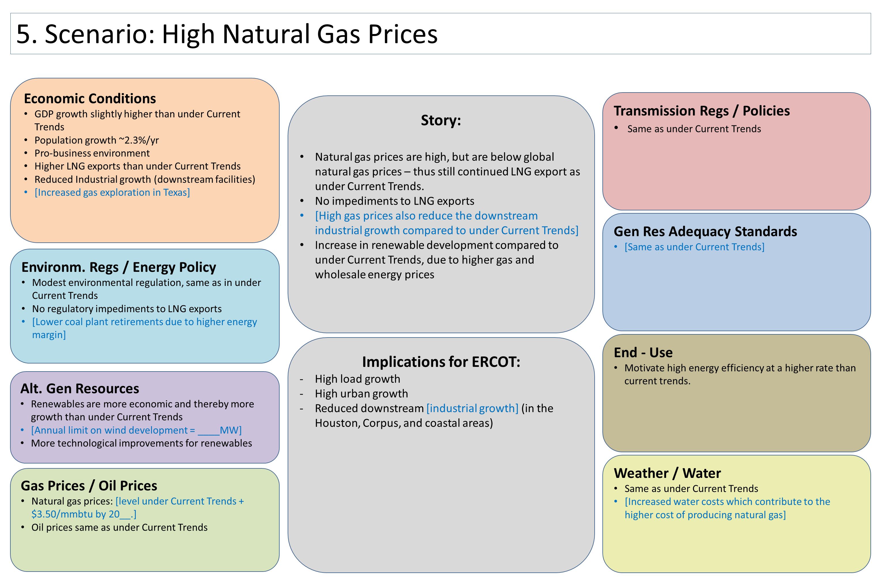Select the 'Increased gas exploration in Texas' bullet
This screenshot has width=882, height=588.
112,192
